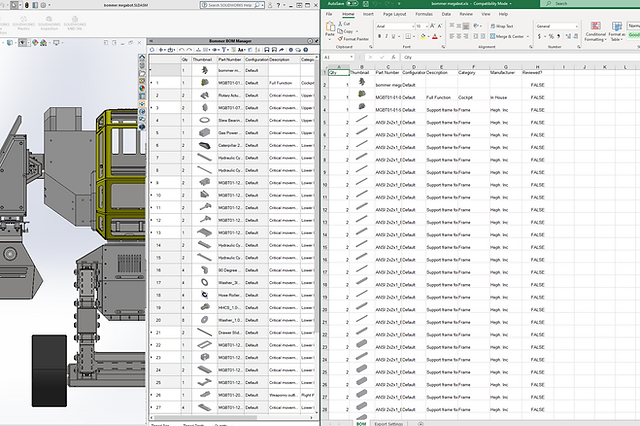Click Accounting dollar format button in Excel

540,36
